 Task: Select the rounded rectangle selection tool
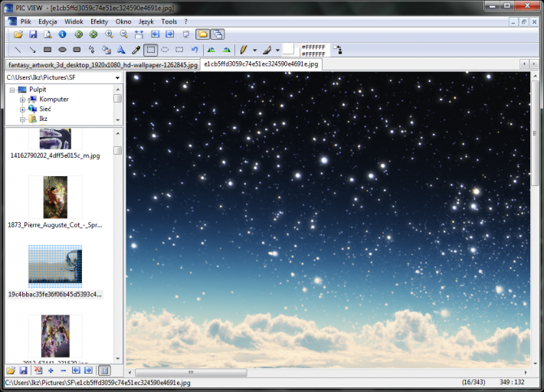179,50
